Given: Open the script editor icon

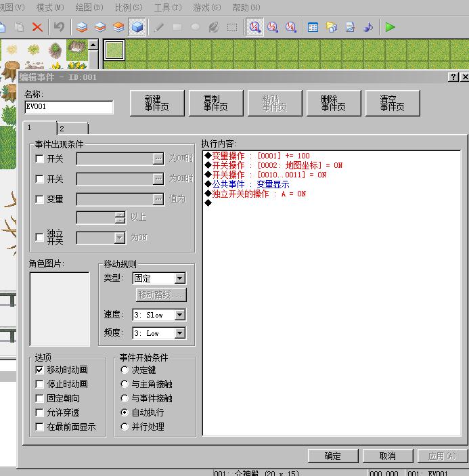Looking at the screenshot, I should [x=350, y=27].
